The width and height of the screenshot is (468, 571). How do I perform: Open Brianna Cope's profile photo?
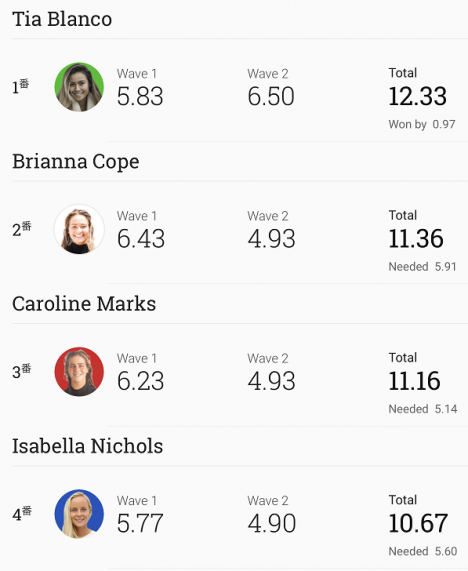(x=79, y=229)
